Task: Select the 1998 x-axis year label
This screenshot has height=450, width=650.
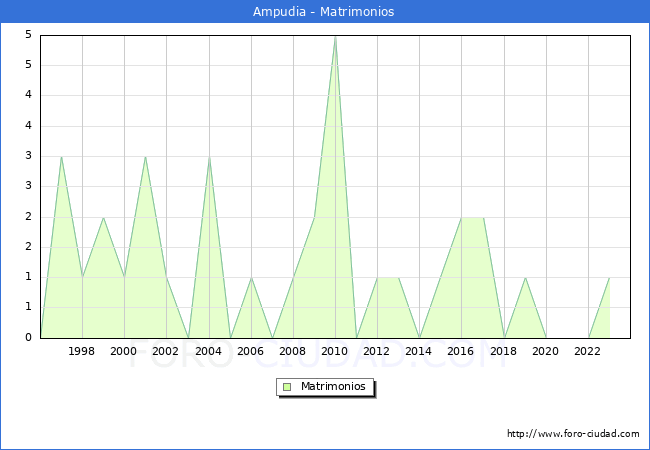Action: (82, 351)
